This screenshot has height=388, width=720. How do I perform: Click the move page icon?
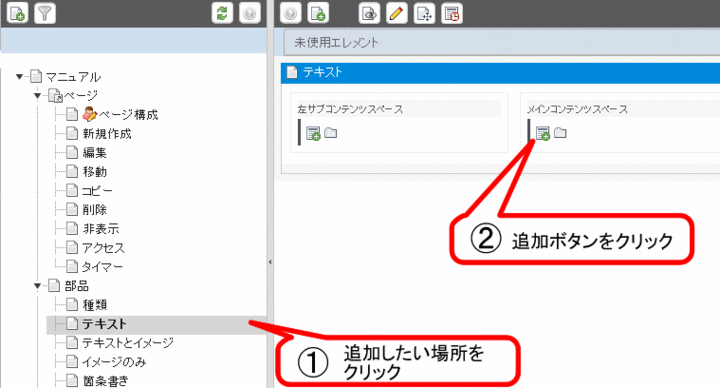pos(424,13)
